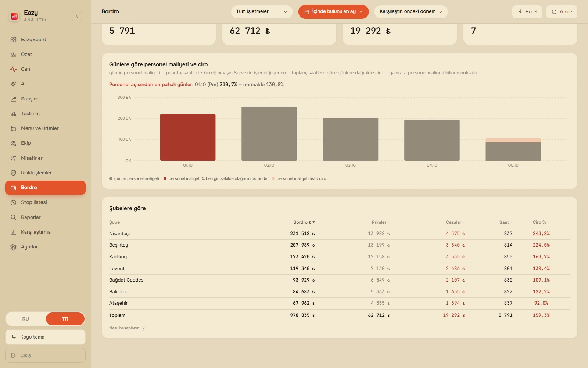Screen dimensions: 588x368
Task: Click the Kadıköy branch row
Action: click(339, 257)
